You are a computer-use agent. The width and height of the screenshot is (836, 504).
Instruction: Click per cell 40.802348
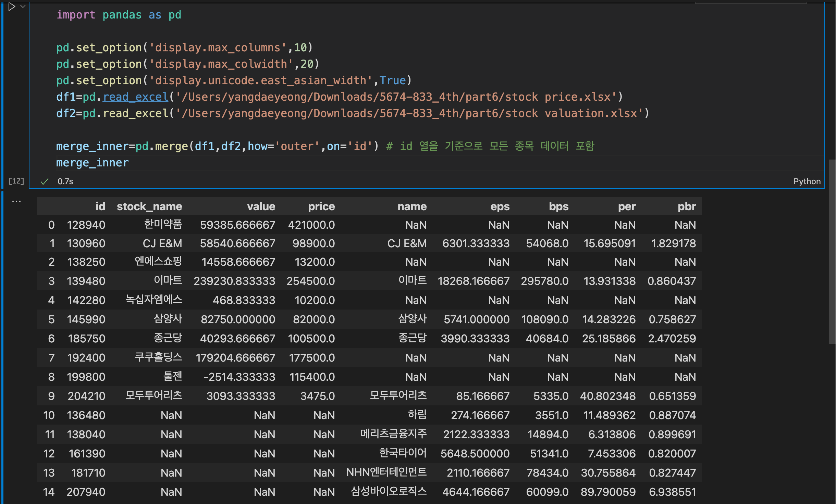(x=608, y=396)
